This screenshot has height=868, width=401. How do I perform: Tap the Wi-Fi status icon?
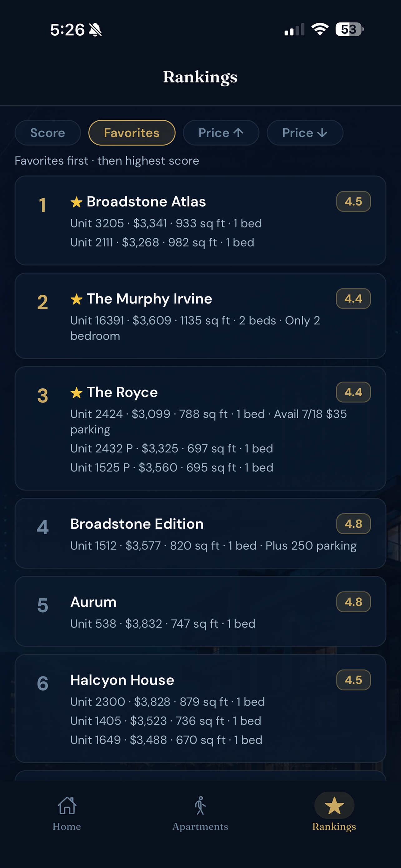click(320, 29)
